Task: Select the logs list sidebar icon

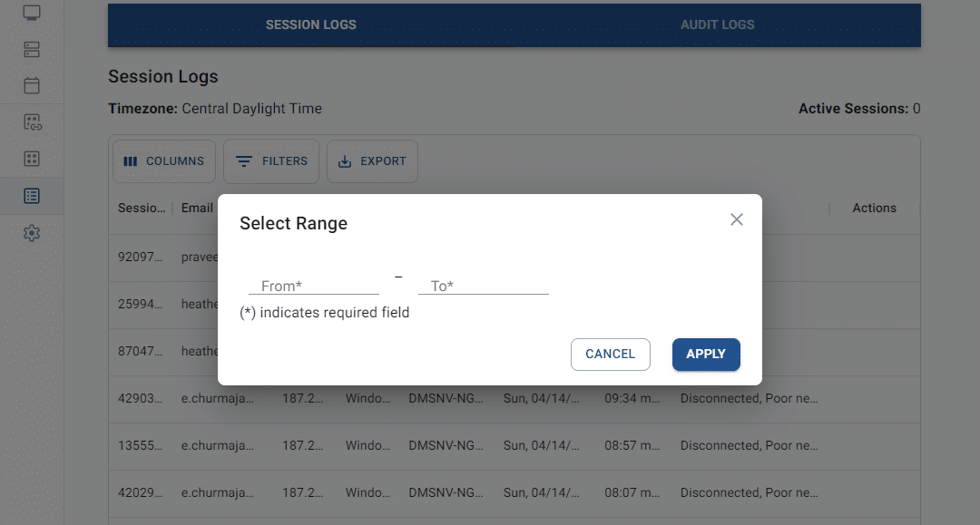Action: (32, 196)
